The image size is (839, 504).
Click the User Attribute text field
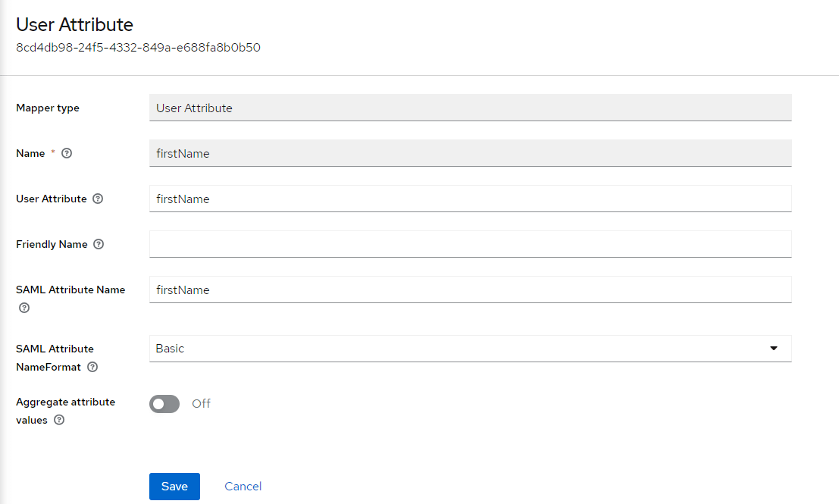[x=470, y=199]
